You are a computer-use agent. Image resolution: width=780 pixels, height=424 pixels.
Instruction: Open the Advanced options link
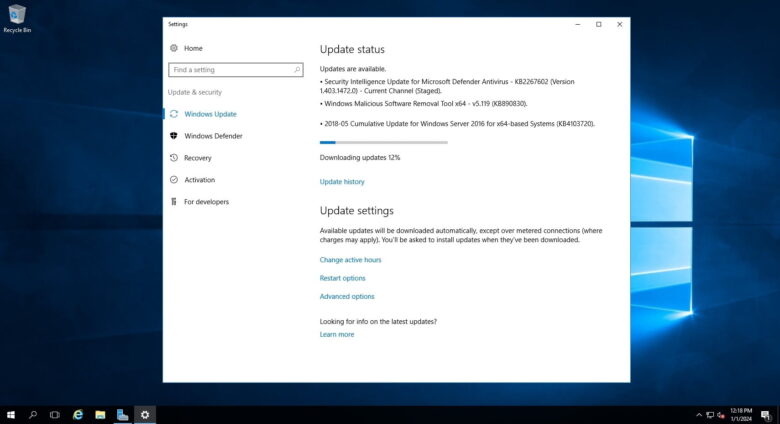point(347,296)
